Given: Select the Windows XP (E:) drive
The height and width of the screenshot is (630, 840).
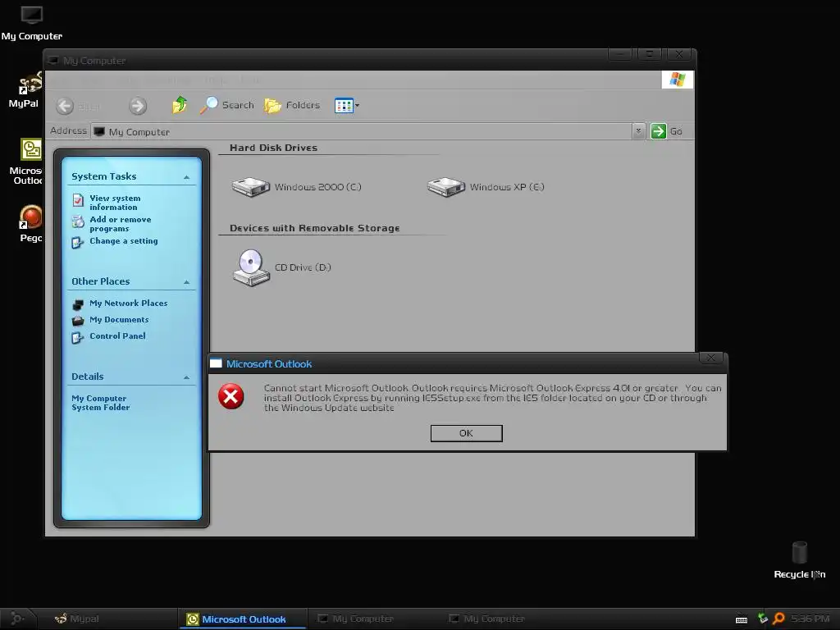Looking at the screenshot, I should (486, 187).
